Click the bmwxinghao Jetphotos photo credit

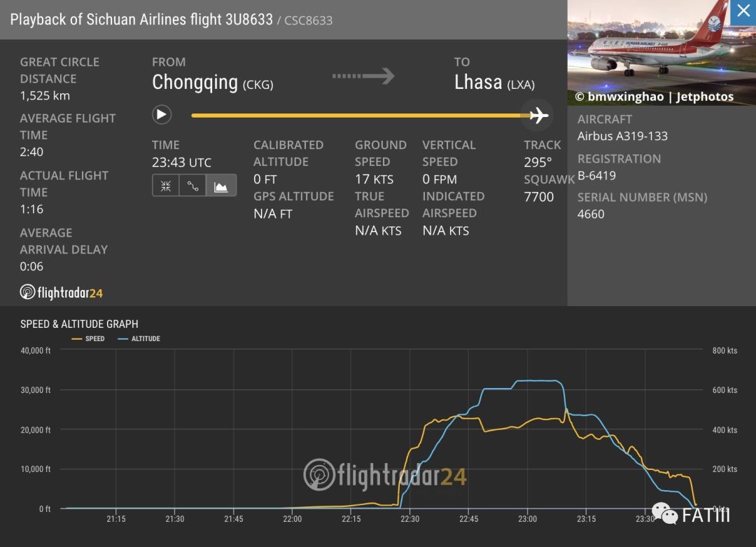tap(654, 97)
